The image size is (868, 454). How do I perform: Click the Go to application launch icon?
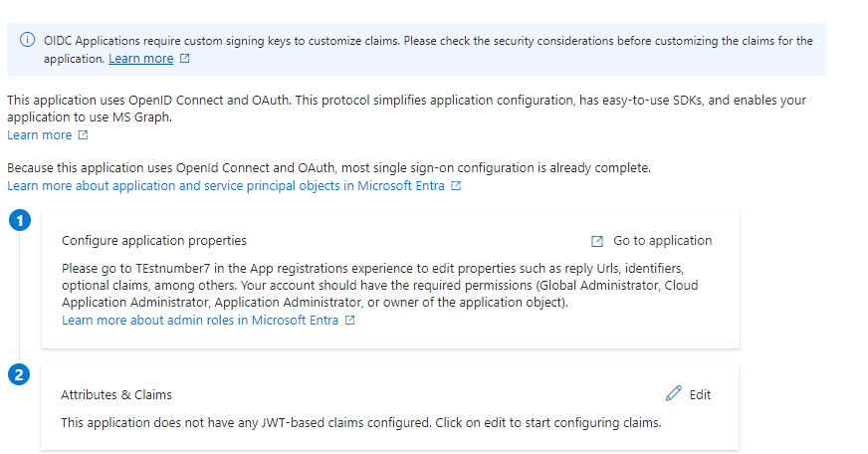click(x=597, y=241)
